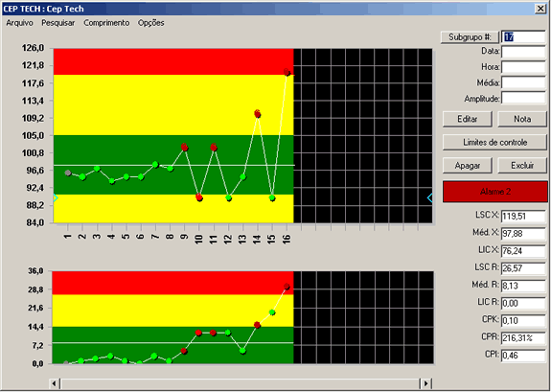Select data point 16 on X chart

click(x=287, y=72)
